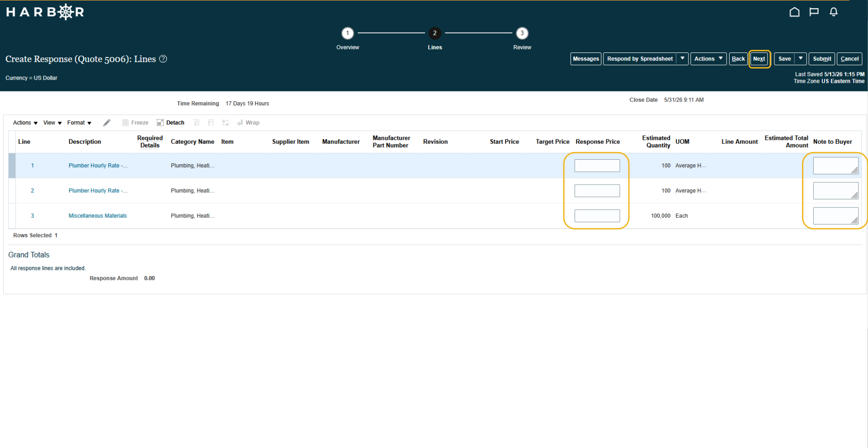The image size is (868, 448).
Task: Click line 3 UOM cell Each
Action: pos(682,216)
